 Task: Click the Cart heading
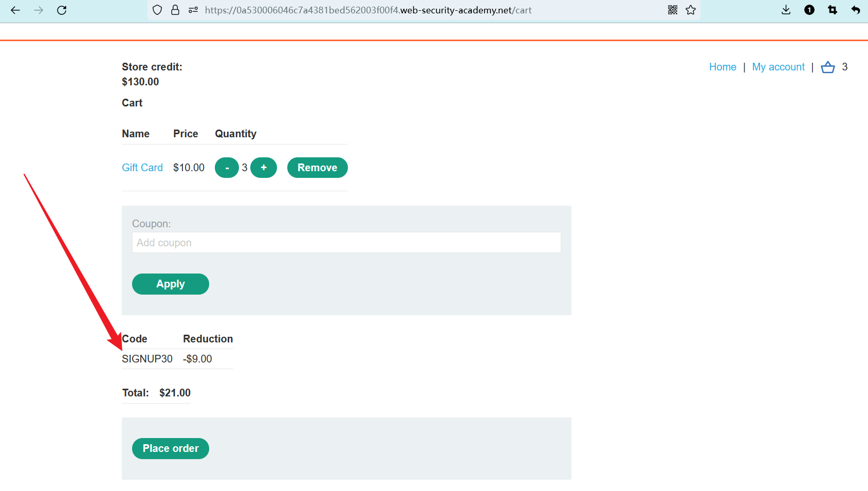[x=132, y=103]
